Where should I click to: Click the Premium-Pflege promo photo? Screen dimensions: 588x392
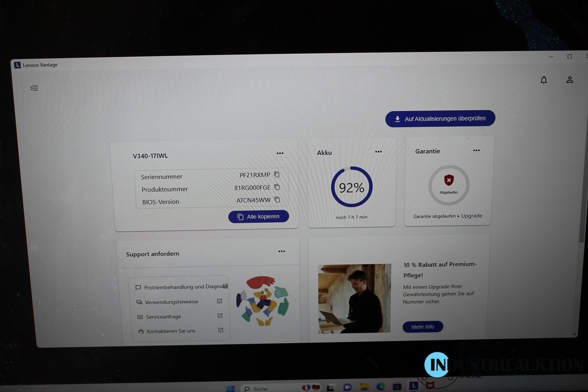(x=355, y=299)
